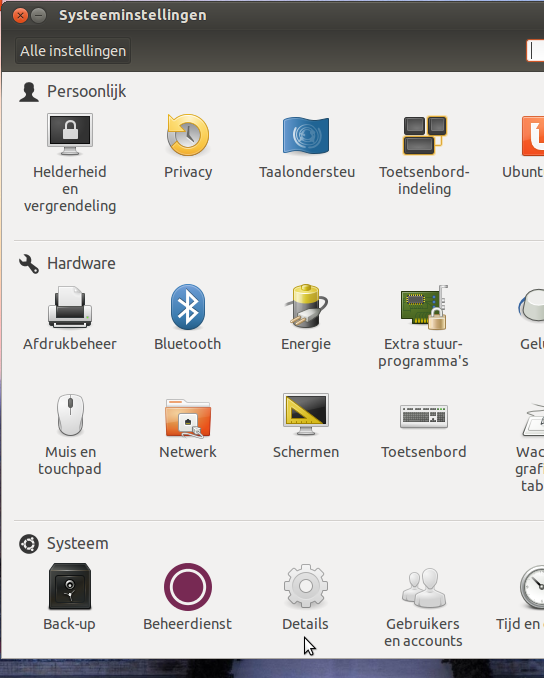Open Taalondersteuning flag icon
Viewport: 544px width, 678px height.
pyautogui.click(x=306, y=135)
